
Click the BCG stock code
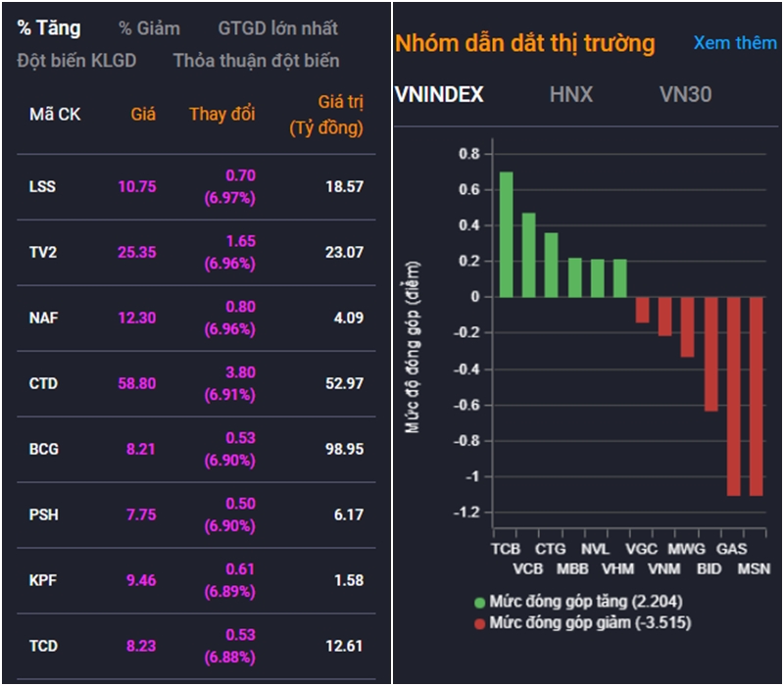43,449
